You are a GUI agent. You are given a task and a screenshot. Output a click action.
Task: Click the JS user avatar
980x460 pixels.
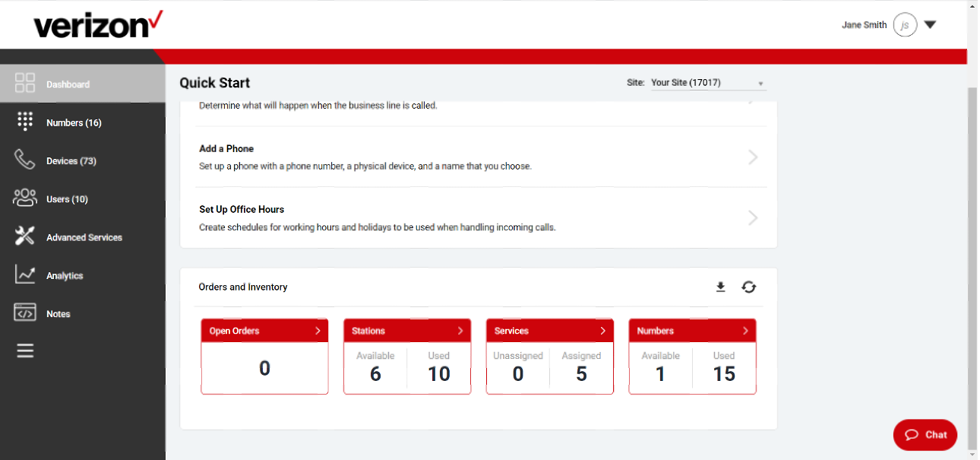click(905, 25)
